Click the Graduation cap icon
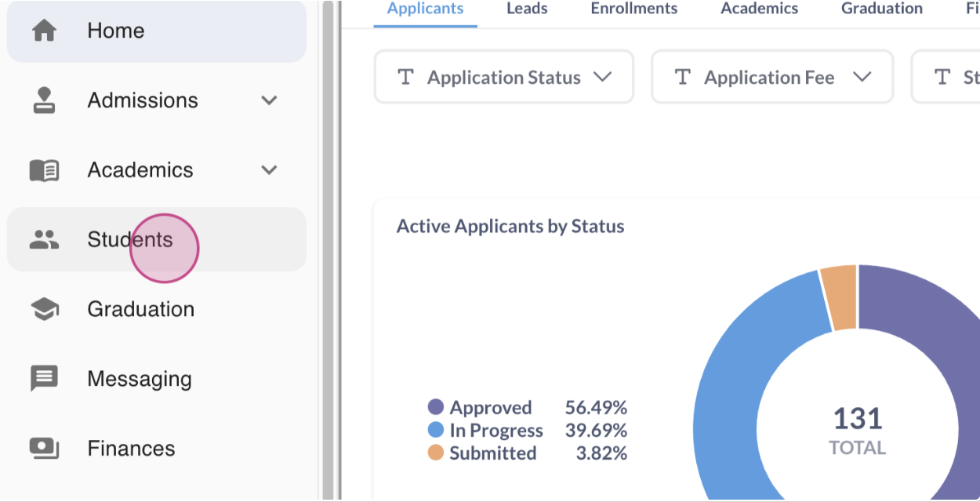Viewport: 980px width, 502px height. coord(44,309)
